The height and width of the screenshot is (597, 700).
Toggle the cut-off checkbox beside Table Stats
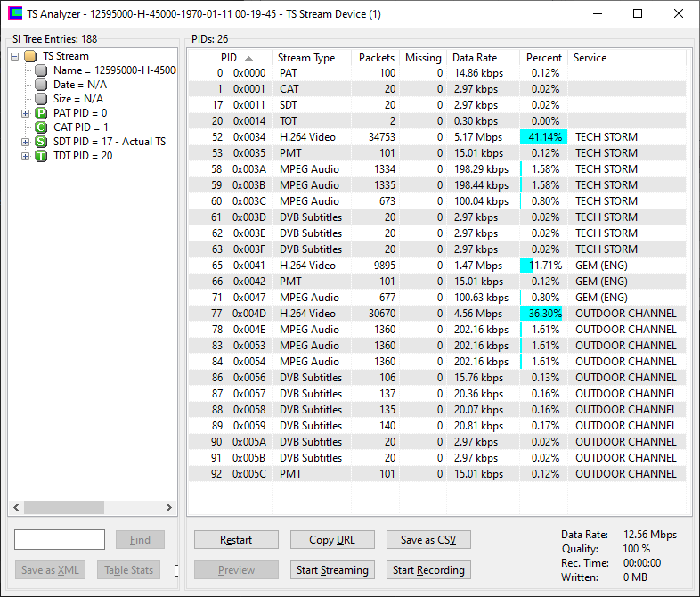[175, 570]
